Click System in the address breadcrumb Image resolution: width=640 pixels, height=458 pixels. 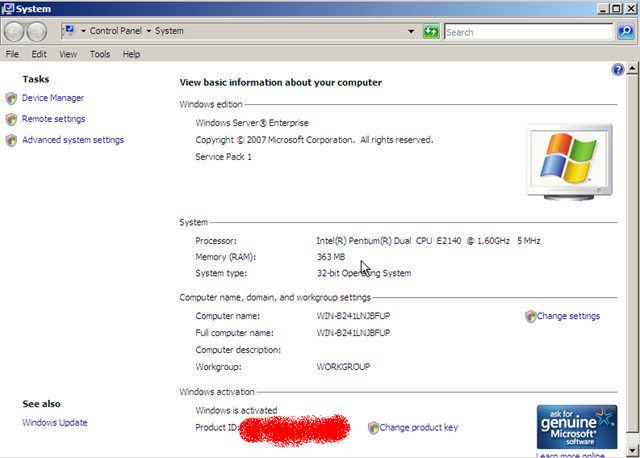(x=169, y=31)
